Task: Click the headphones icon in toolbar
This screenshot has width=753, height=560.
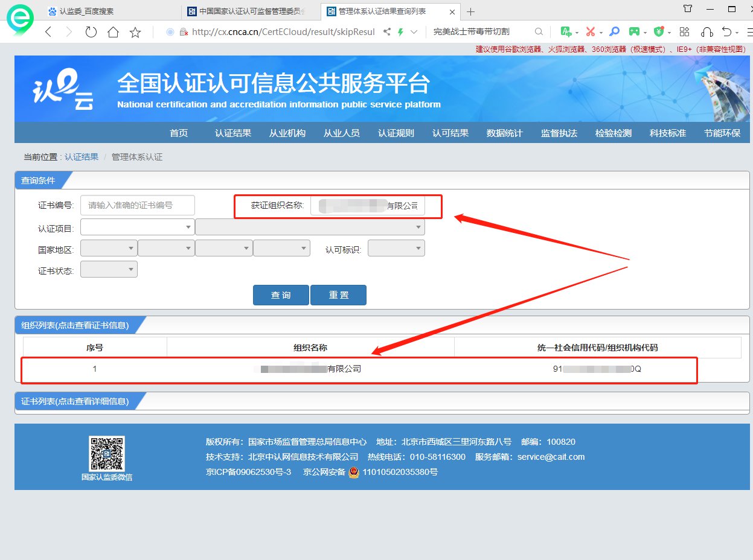Action: click(706, 32)
